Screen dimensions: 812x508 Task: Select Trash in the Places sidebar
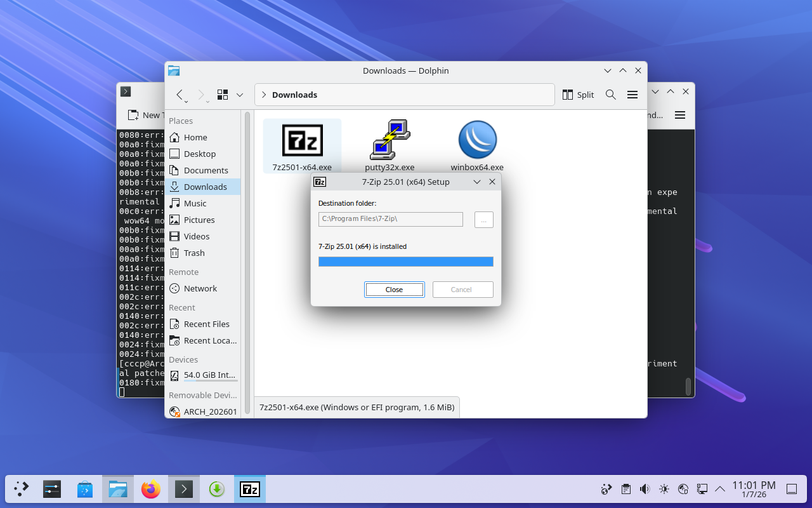click(x=194, y=253)
